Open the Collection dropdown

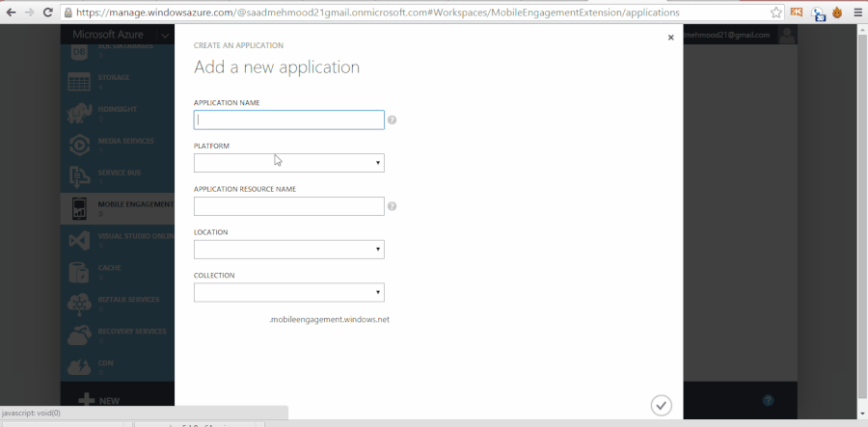tap(288, 293)
